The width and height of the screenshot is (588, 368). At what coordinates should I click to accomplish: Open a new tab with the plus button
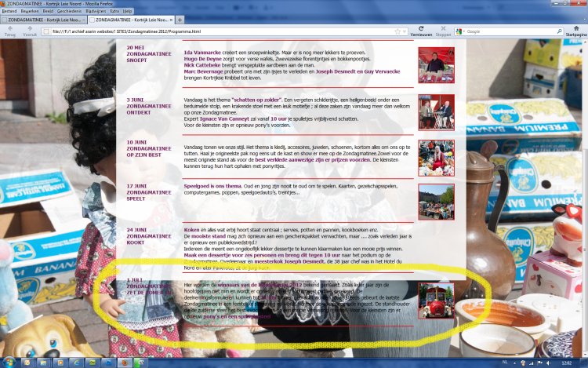180,20
